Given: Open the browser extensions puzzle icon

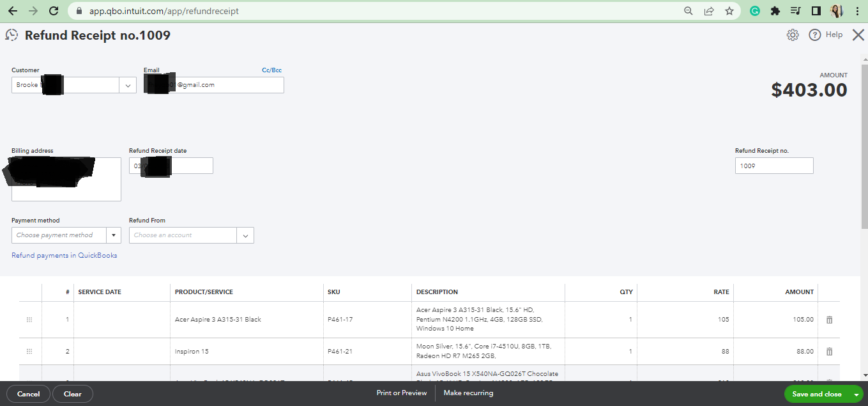Looking at the screenshot, I should (775, 11).
